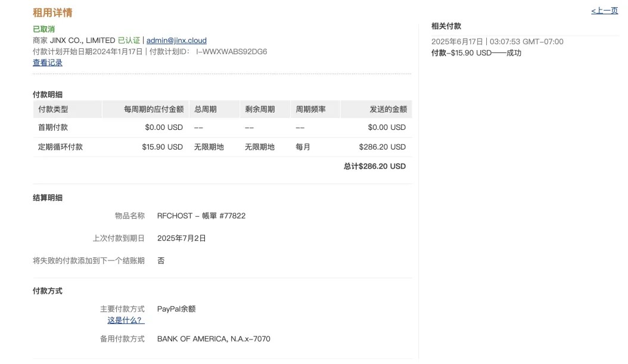Select the 已取消 status label
Image resolution: width=628 pixels, height=364 pixels.
42,28
